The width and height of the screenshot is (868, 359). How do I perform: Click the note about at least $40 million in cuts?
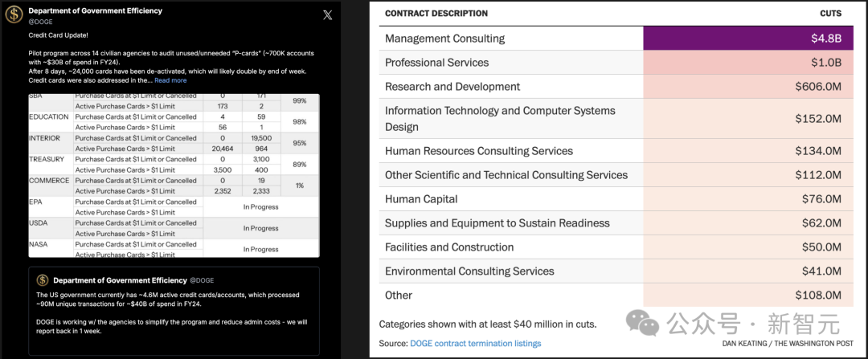click(488, 324)
